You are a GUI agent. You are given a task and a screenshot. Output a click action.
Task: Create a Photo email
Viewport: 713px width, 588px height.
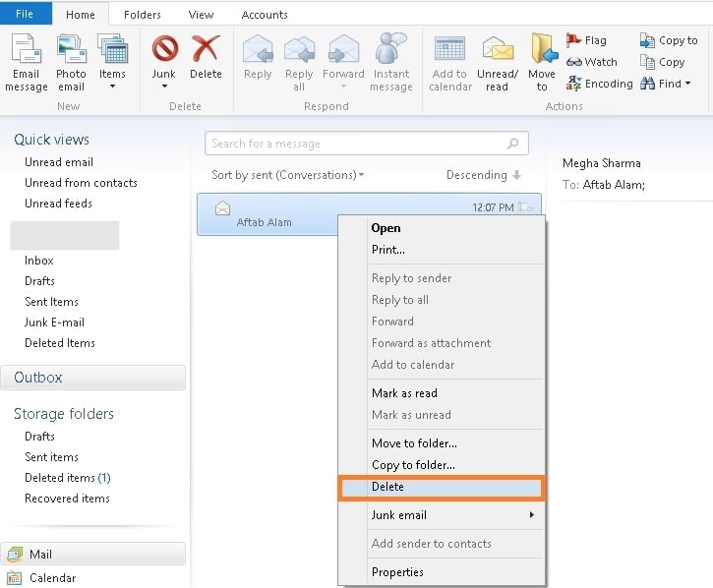(x=71, y=63)
